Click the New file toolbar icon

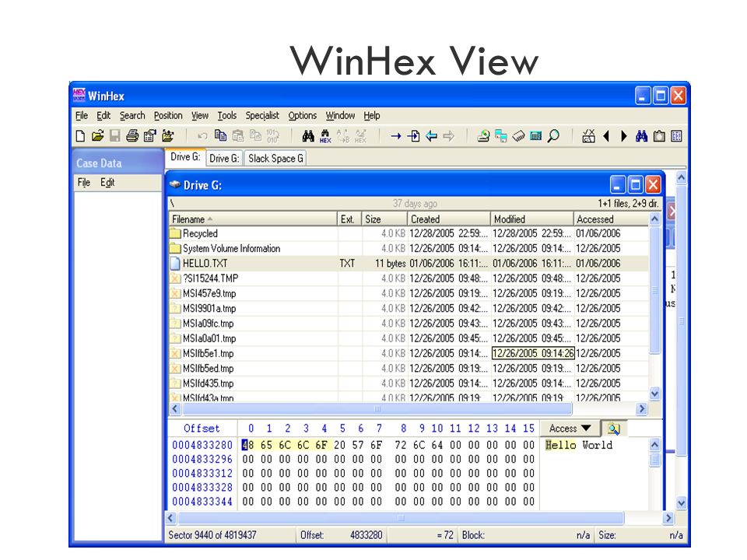[80, 136]
